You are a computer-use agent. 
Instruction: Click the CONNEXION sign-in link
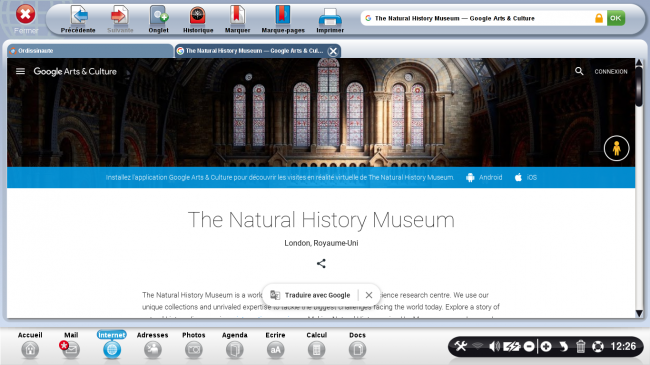[x=611, y=71]
